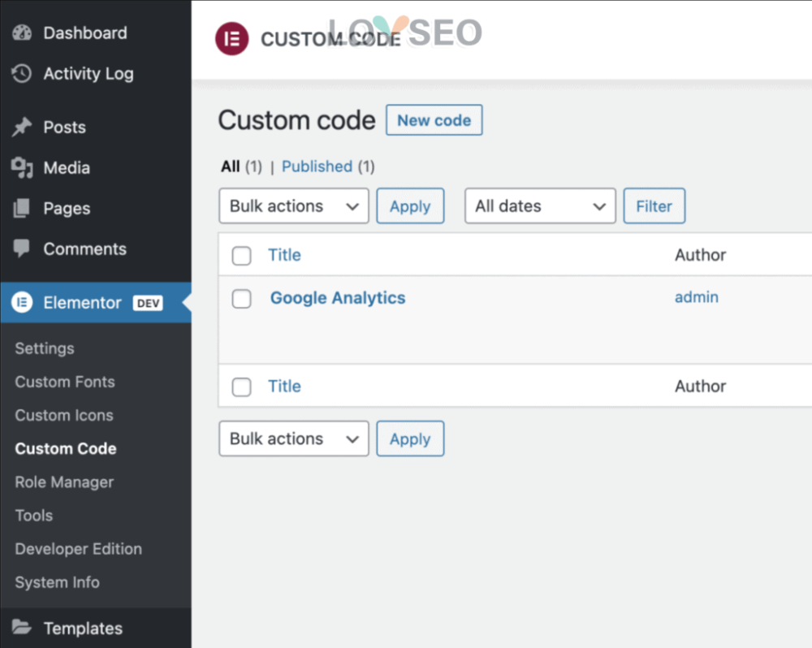
Task: Click the DEV badge next to Elementor
Action: [x=148, y=303]
